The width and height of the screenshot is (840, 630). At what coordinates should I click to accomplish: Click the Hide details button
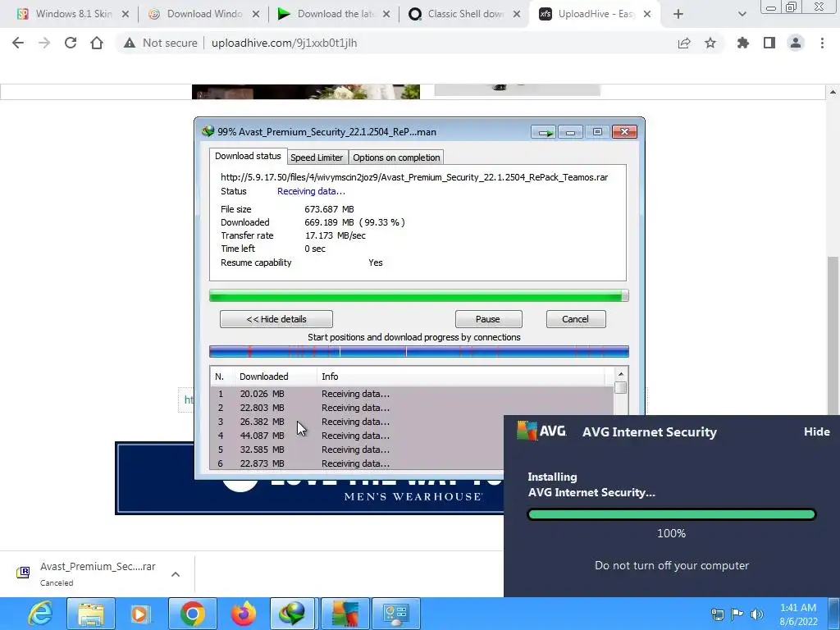(276, 319)
